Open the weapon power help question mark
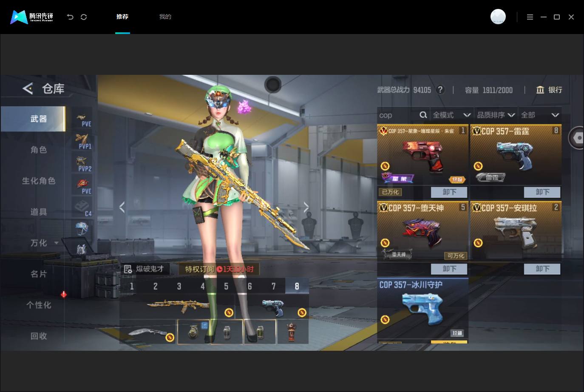 pyautogui.click(x=440, y=90)
